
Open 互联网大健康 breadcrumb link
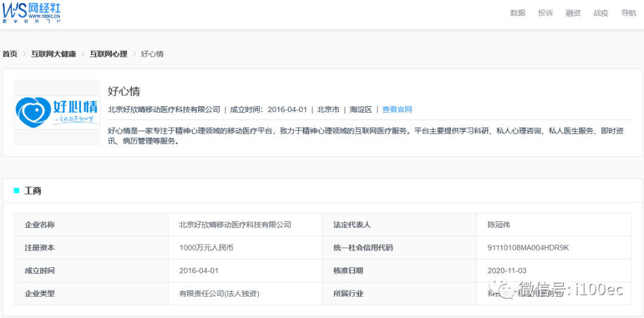[x=54, y=54]
